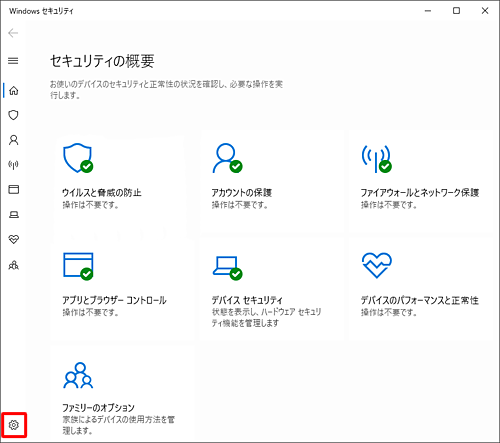Click the large app browser window icon
The image size is (500, 443).
coord(78,266)
